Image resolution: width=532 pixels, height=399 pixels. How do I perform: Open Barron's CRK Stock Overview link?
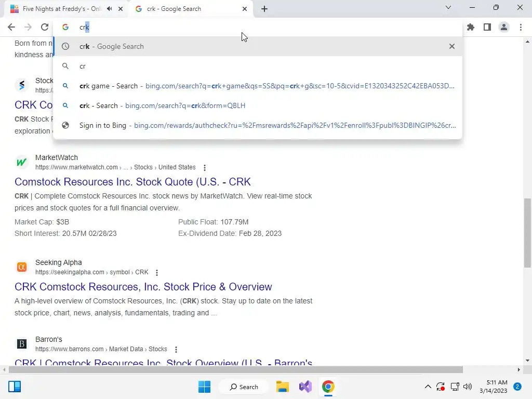click(x=163, y=362)
